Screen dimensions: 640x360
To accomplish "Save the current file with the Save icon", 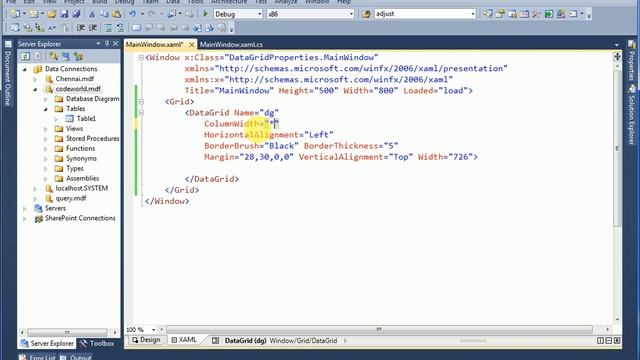I will point(64,14).
